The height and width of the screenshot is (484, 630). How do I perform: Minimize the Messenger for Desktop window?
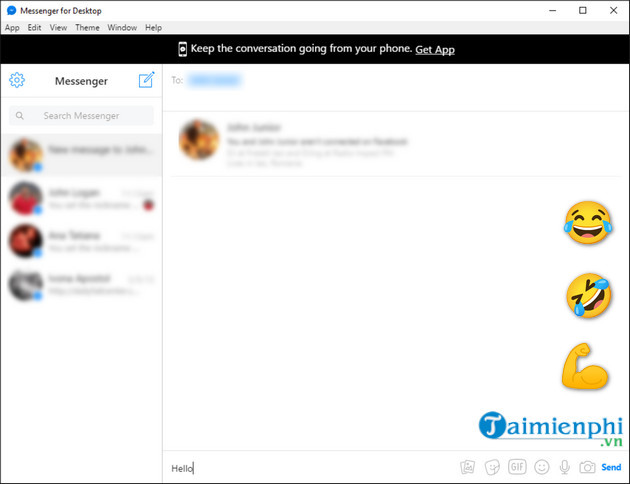pos(552,10)
